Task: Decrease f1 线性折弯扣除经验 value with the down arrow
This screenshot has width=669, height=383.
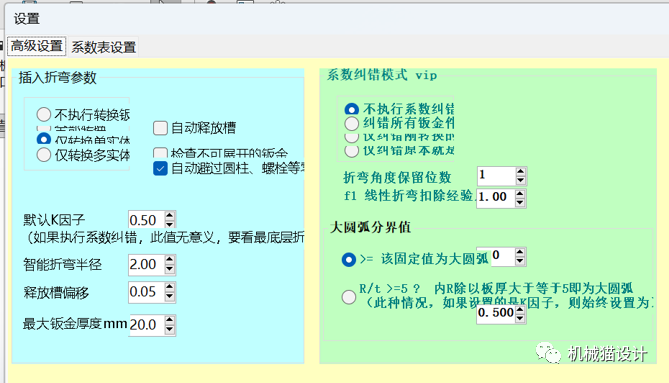Action: tap(520, 203)
